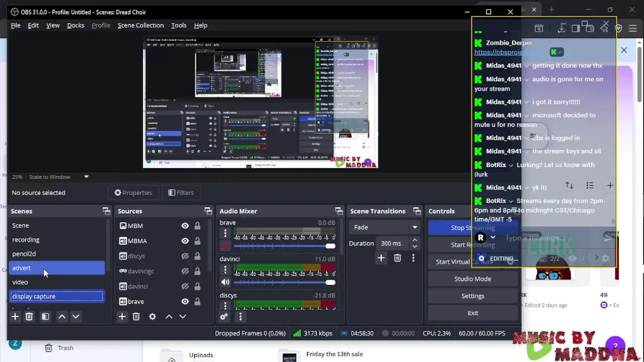Open davinci audio options three-dot menu
Viewport: 644px width, 362px height.
[225, 270]
